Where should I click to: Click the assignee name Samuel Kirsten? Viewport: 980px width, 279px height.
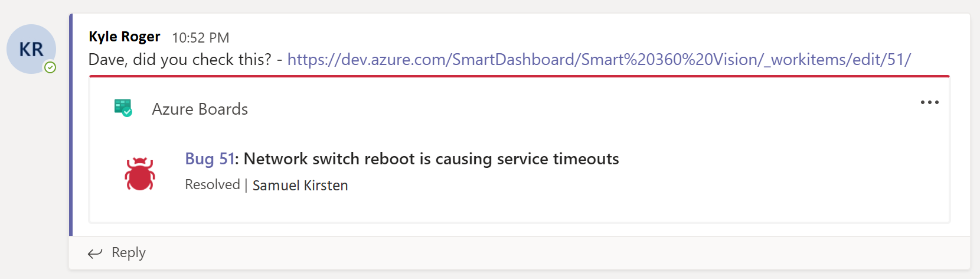[300, 186]
